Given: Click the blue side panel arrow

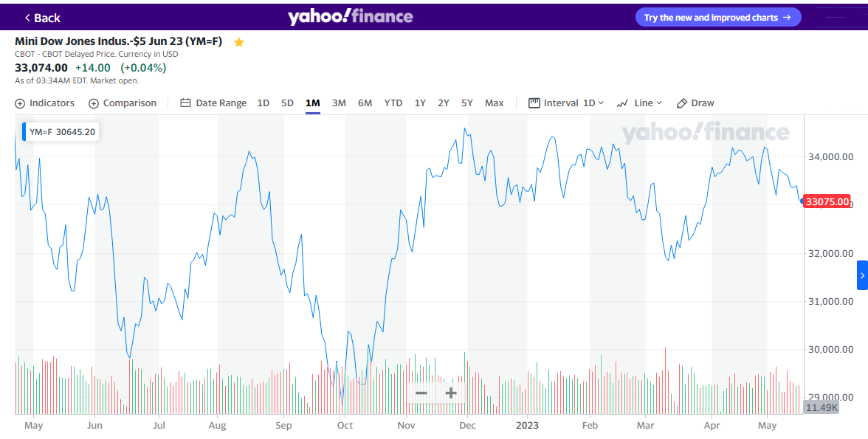Looking at the screenshot, I should (x=862, y=275).
